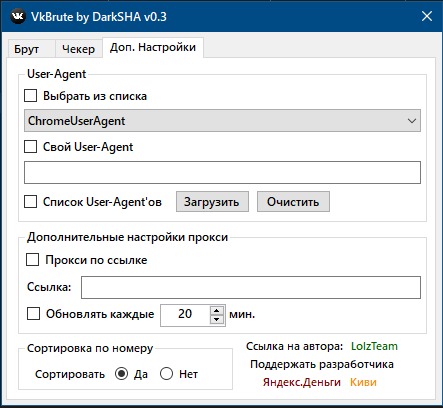This screenshot has width=443, height=408.
Task: Select the Нет sorting radio button
Action: click(166, 374)
